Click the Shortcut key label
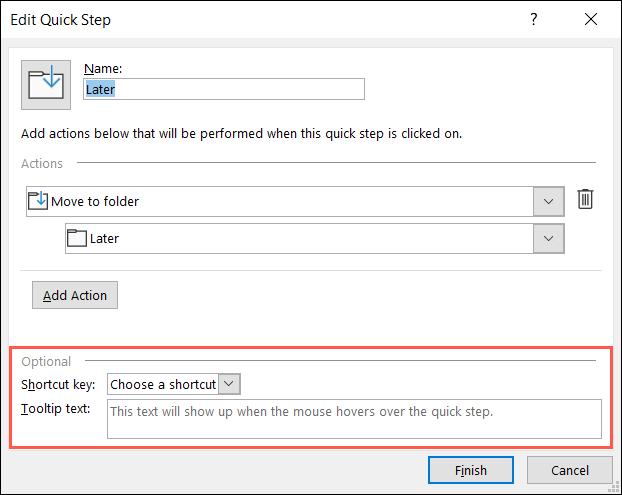Viewport: 622px width, 495px height. point(58,384)
